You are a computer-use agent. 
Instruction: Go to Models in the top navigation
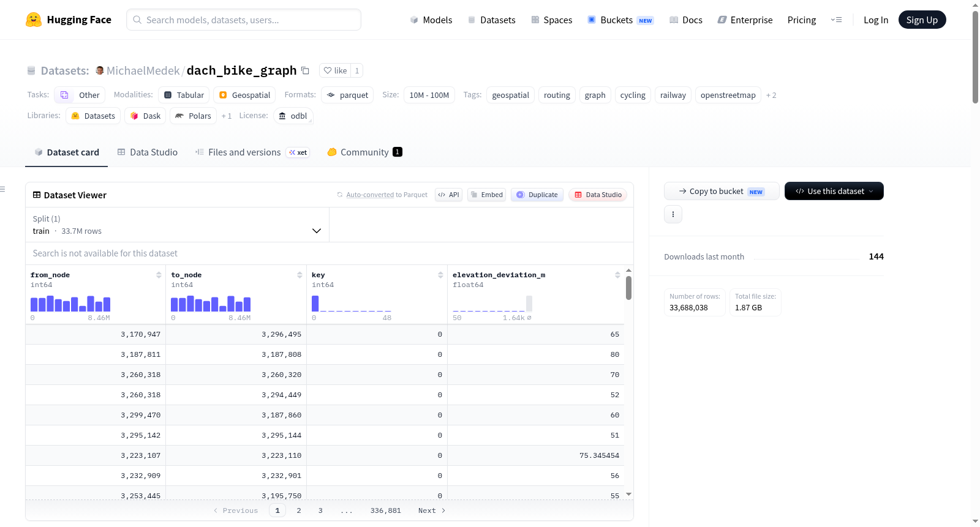(431, 20)
